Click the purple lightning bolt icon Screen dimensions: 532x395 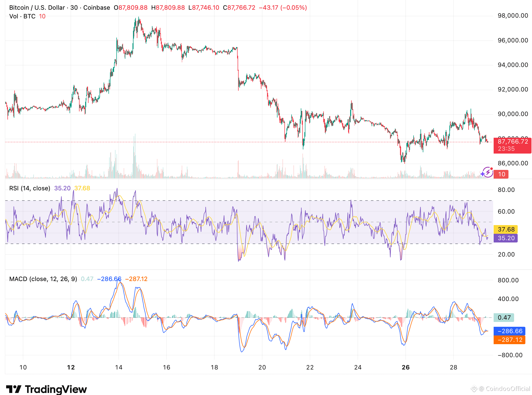487,172
